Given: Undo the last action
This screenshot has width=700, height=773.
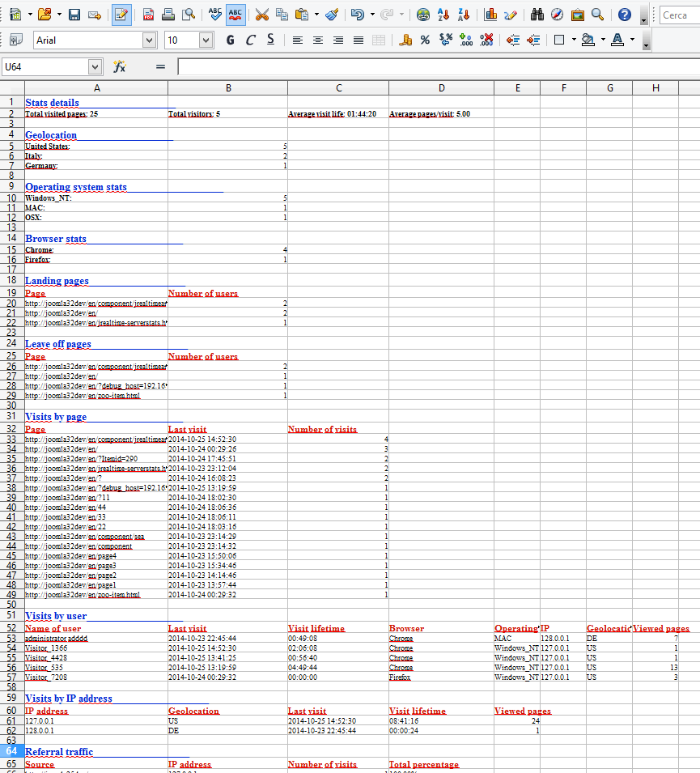Looking at the screenshot, I should 358,15.
